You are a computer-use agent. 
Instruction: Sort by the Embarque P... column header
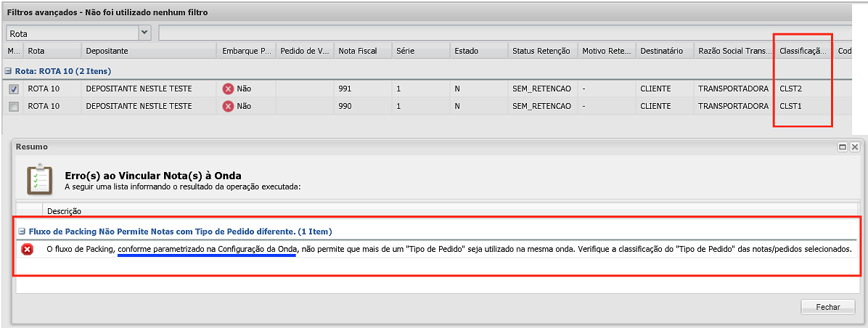click(x=246, y=51)
